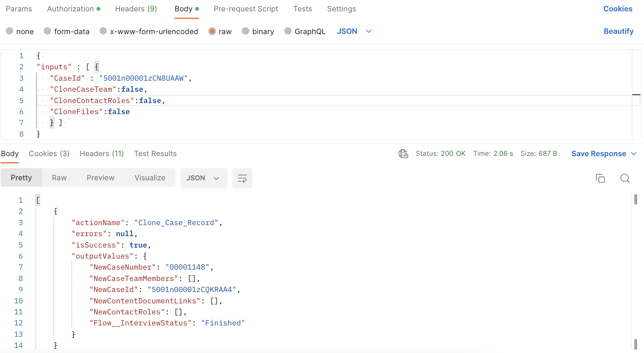Image resolution: width=644 pixels, height=353 pixels.
Task: Toggle line wrapping in the response viewer
Action: click(242, 178)
